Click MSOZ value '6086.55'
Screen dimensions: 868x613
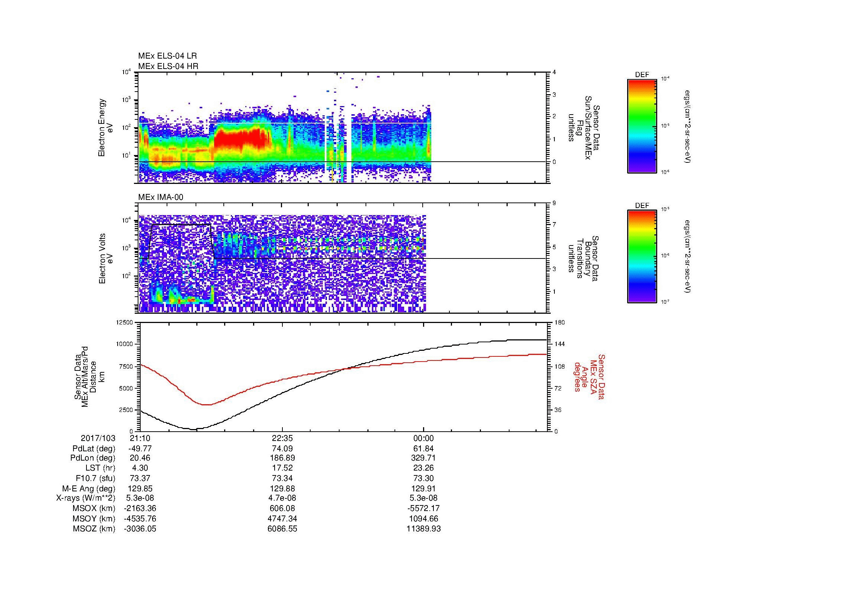pyautogui.click(x=282, y=529)
